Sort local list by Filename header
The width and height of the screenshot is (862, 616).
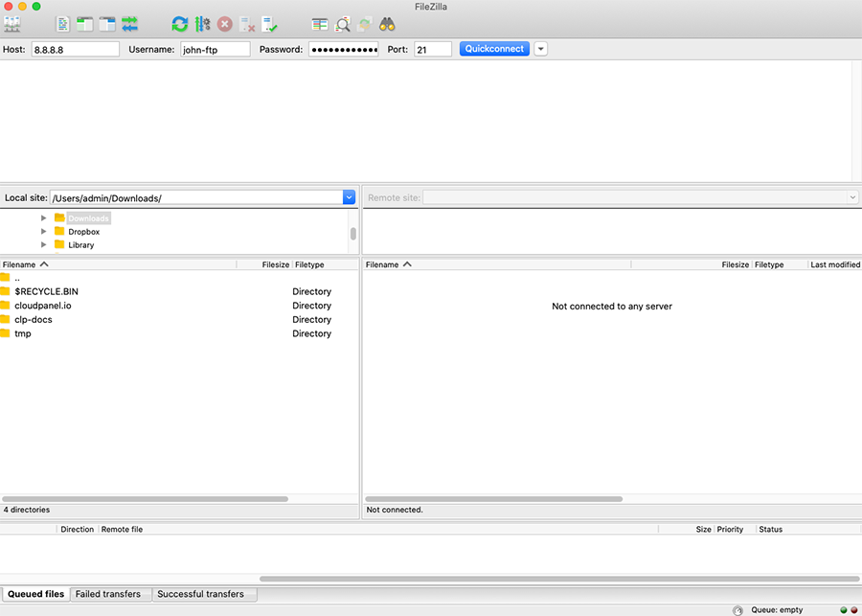pos(118,264)
